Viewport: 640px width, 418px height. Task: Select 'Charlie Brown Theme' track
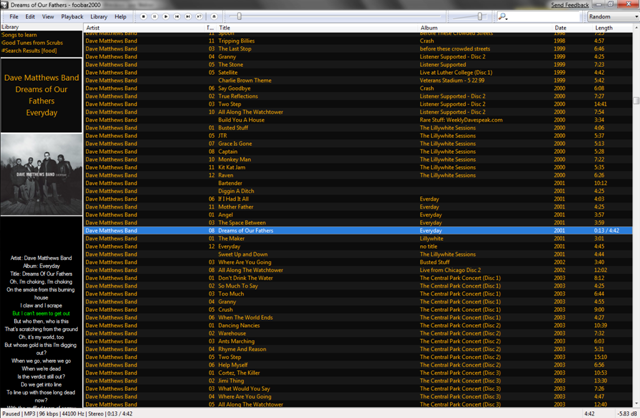click(244, 80)
